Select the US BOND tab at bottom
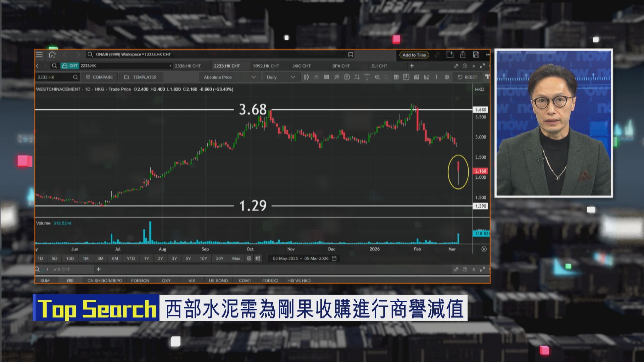The height and width of the screenshot is (362, 644). point(218,280)
